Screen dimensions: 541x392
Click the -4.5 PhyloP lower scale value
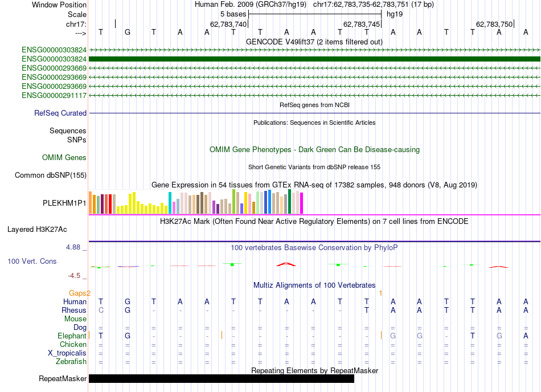74,275
